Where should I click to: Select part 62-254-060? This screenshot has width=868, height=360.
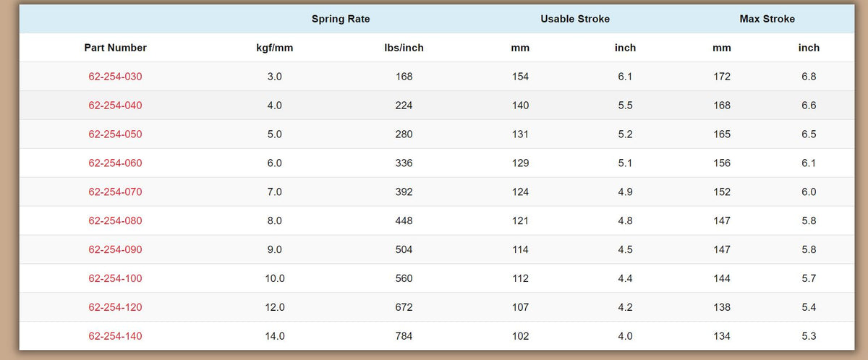115,163
